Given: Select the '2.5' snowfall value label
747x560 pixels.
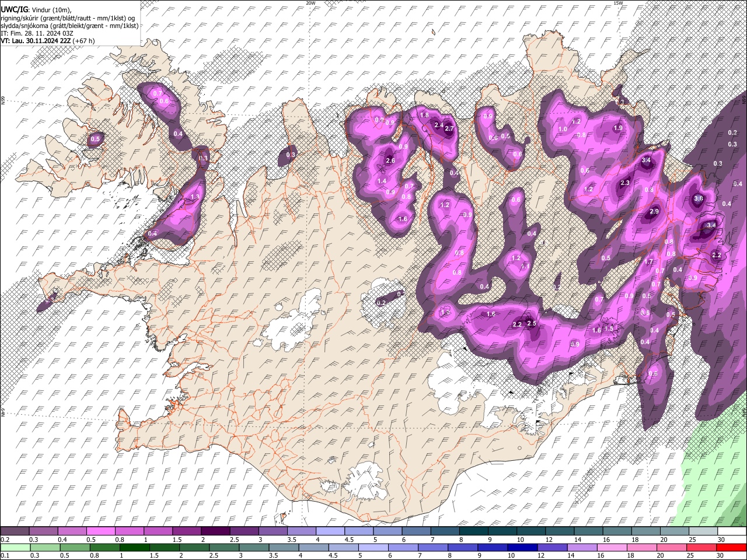Looking at the screenshot, I should point(531,324).
